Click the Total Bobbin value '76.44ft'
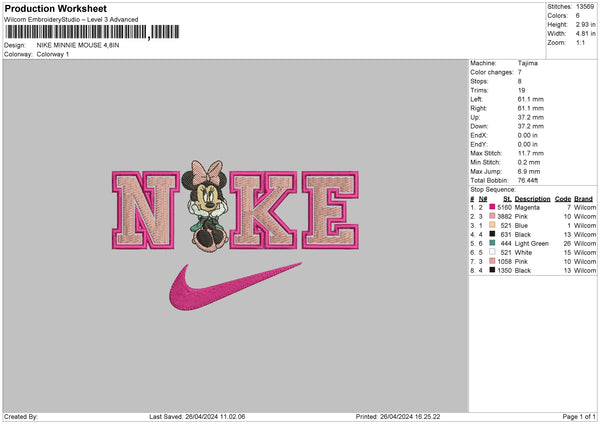 pos(528,180)
